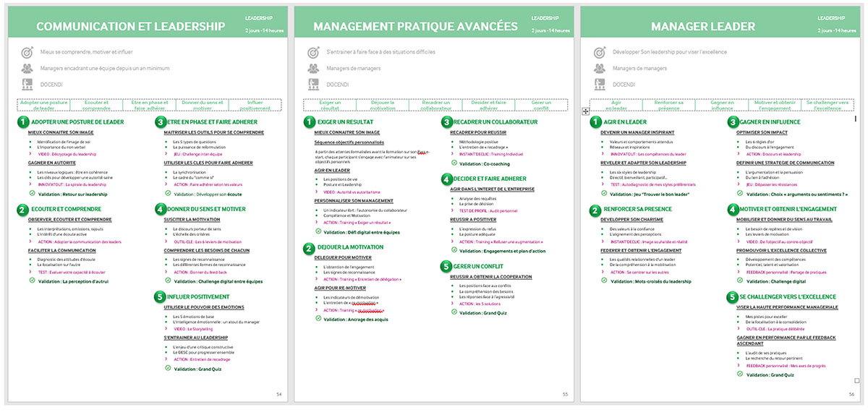
Task: Click the table move handle on Manager Leader page
Action: click(x=586, y=111)
